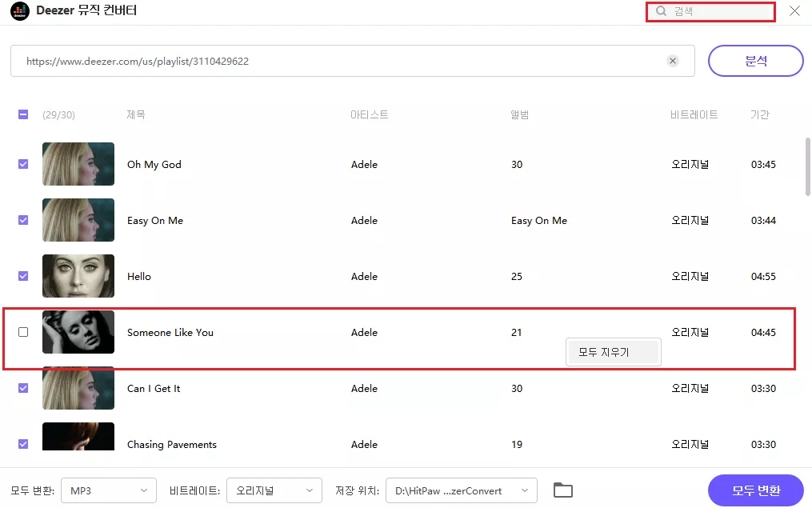Toggle the select-all checkbox in header
The image size is (812, 508).
[23, 114]
